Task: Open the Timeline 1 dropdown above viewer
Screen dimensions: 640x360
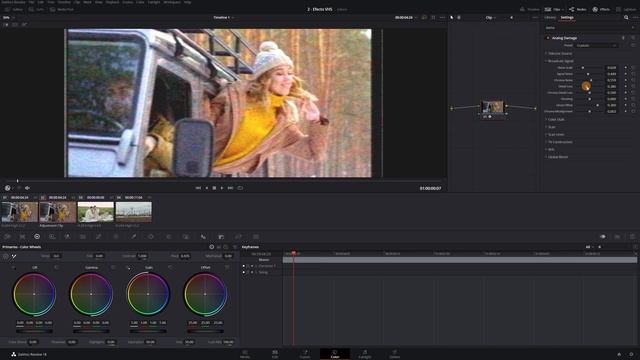Action: [224, 18]
